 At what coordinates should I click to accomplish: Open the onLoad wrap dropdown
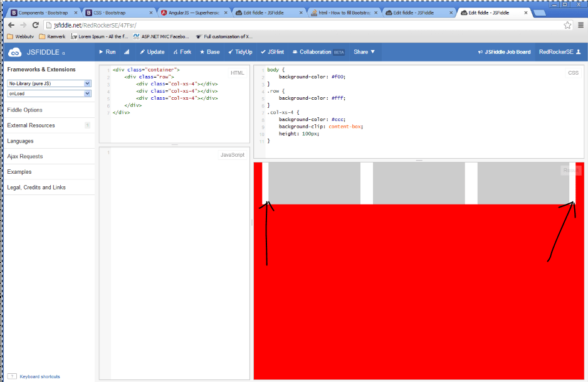(x=48, y=93)
